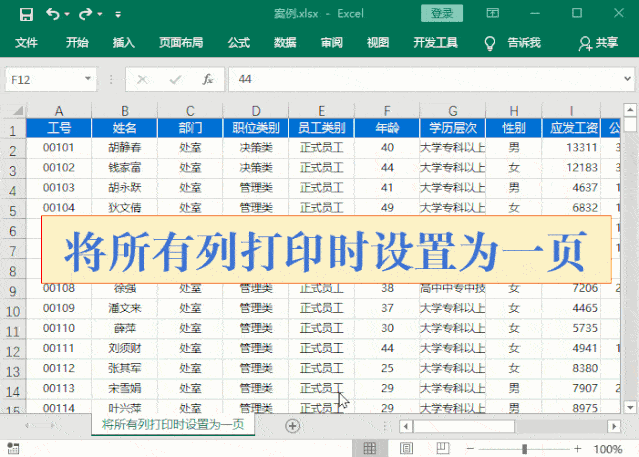Switch to Normal view in status bar

[x=366, y=446]
